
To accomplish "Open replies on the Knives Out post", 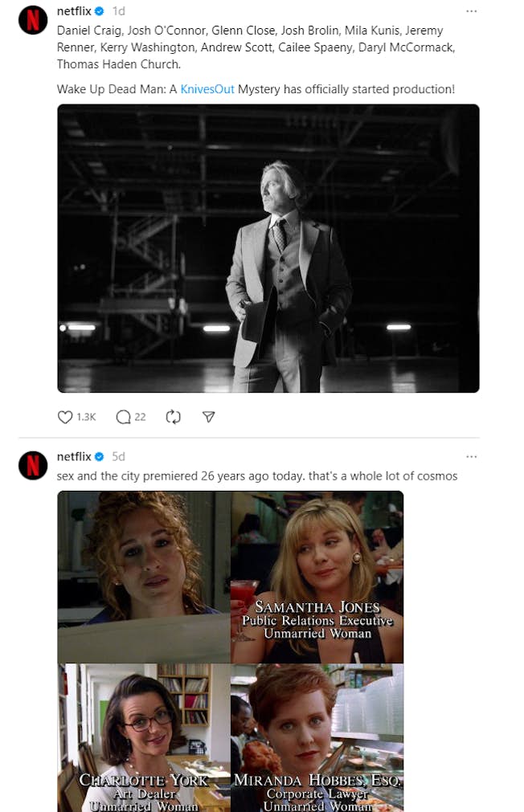I will pyautogui.click(x=123, y=417).
